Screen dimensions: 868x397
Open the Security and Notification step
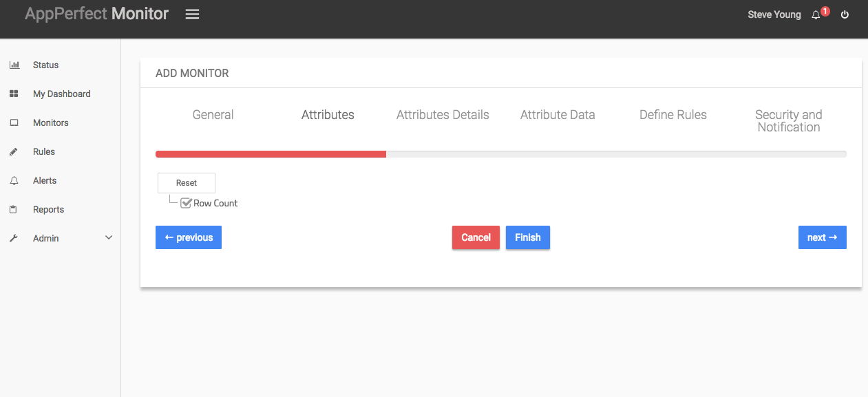coord(789,121)
